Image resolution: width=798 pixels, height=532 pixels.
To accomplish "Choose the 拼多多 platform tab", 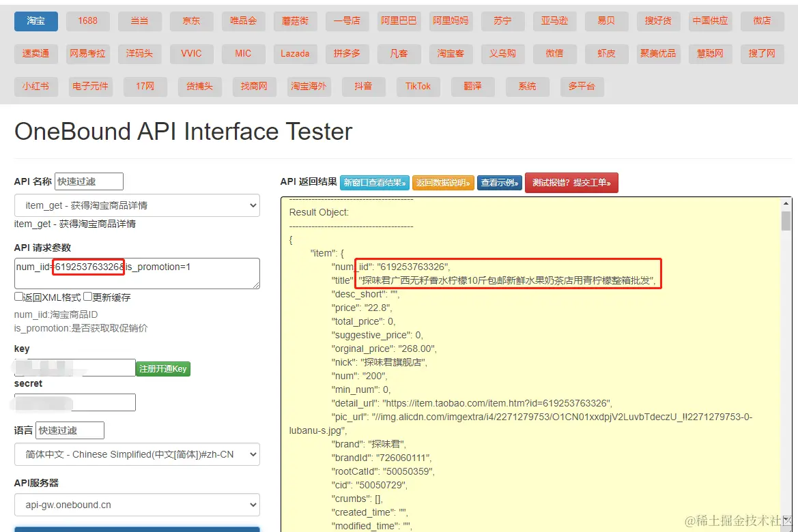I will [347, 53].
